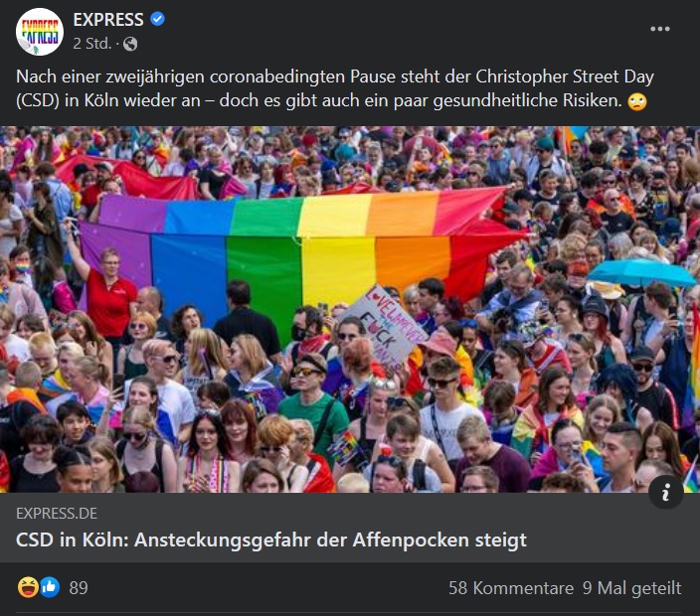
Task: Open the list of 89 reactions
Action: (79, 588)
